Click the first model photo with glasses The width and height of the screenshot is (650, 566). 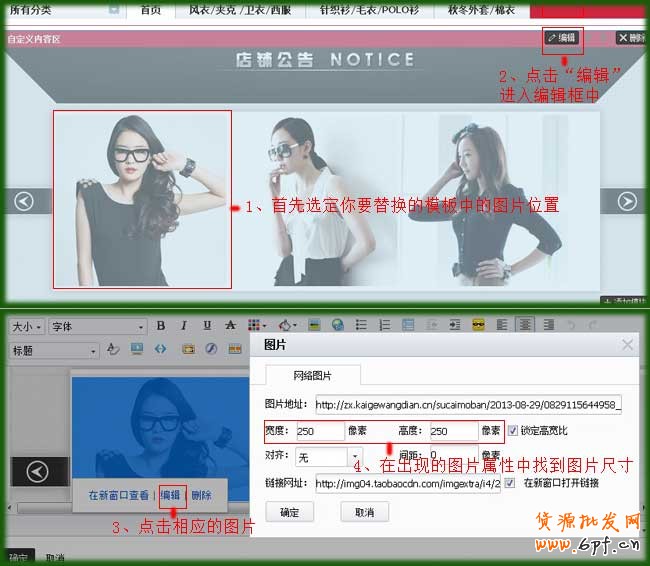click(x=142, y=199)
